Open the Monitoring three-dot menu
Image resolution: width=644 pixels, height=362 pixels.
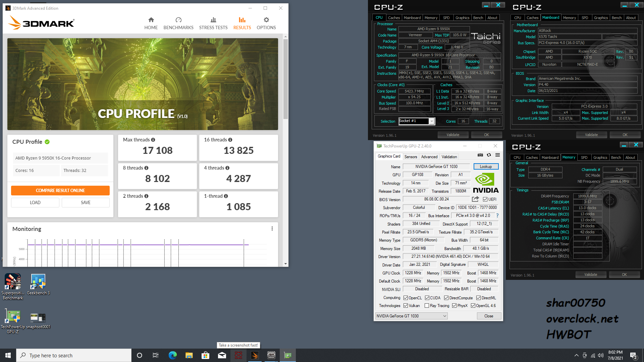point(272,229)
